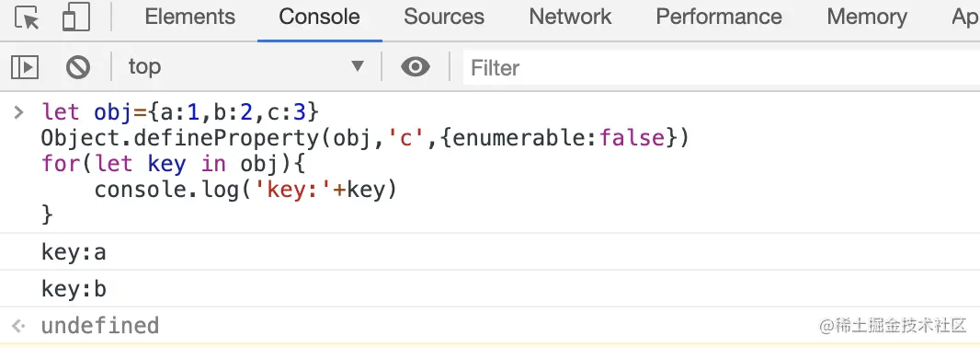Click the dropdown arrow next to top
Image resolution: width=980 pixels, height=348 pixels.
click(x=358, y=66)
